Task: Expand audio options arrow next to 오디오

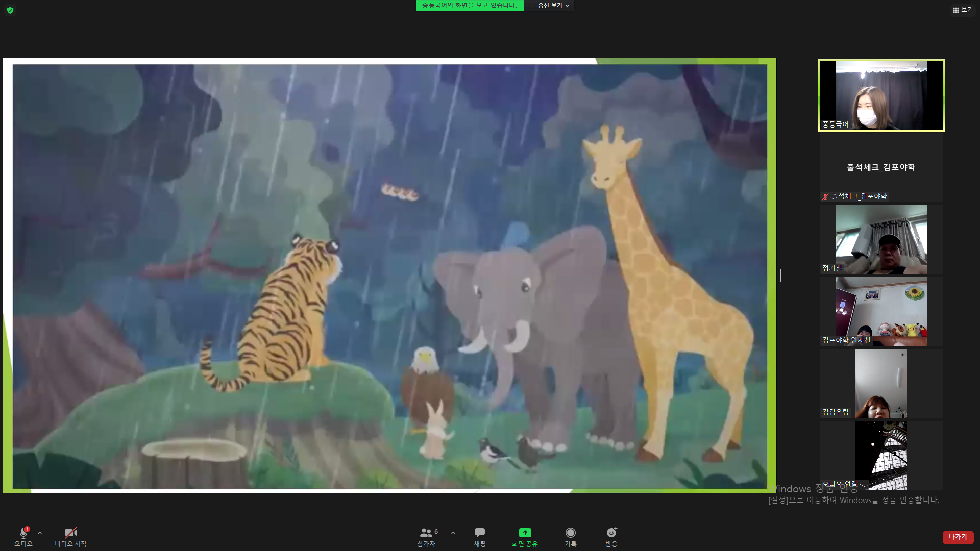Action: 40,533
